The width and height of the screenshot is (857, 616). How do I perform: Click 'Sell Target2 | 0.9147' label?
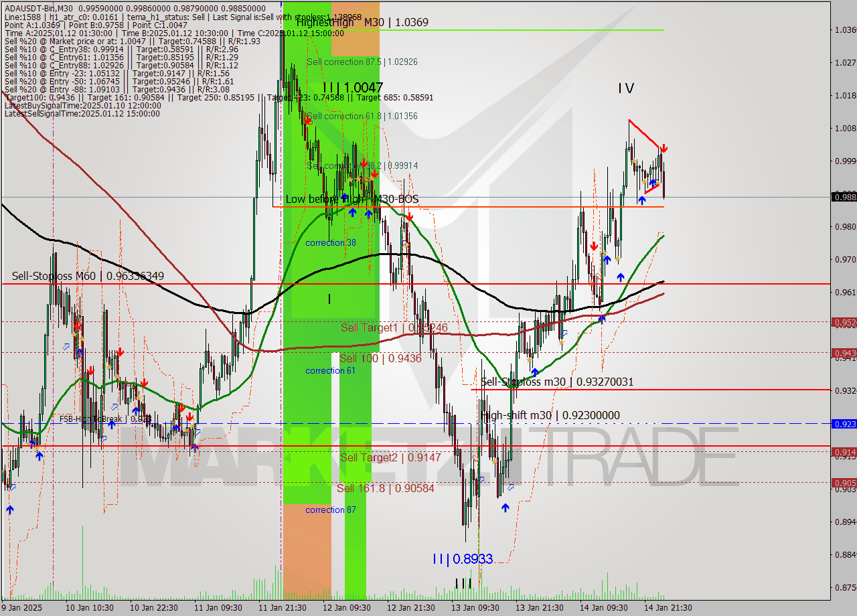[390, 457]
